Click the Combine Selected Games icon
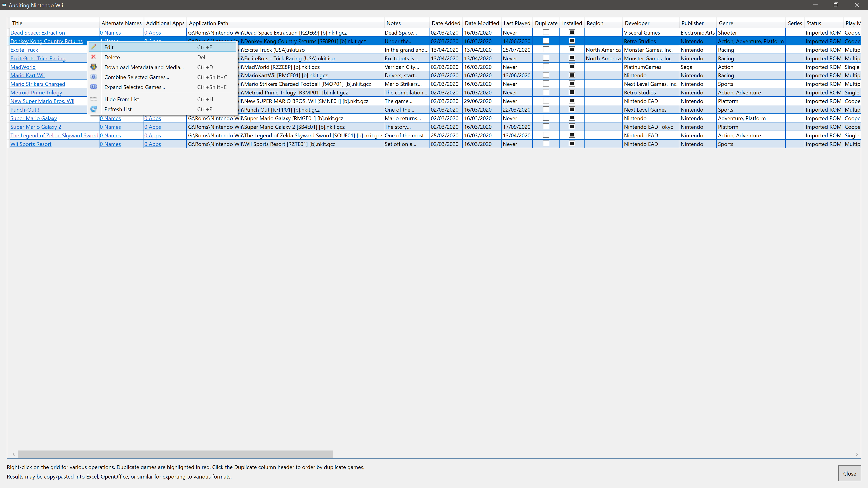Screen dimensions: 868x488 pyautogui.click(x=94, y=77)
